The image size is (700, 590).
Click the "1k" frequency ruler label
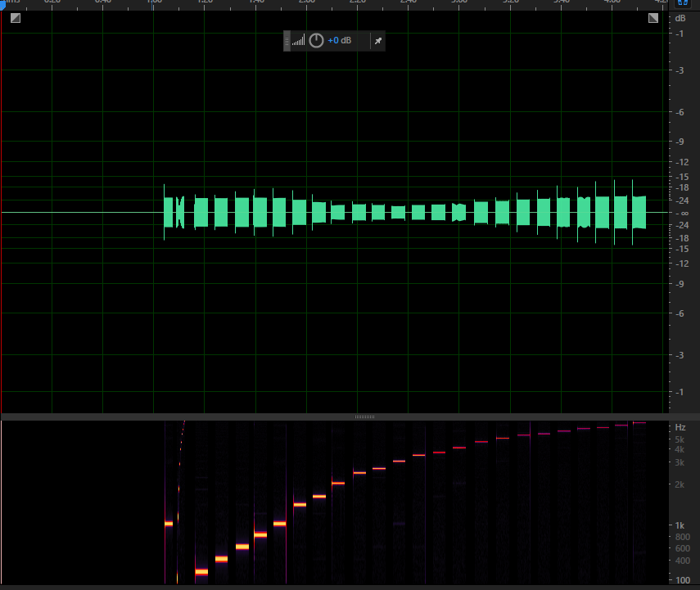click(x=680, y=525)
